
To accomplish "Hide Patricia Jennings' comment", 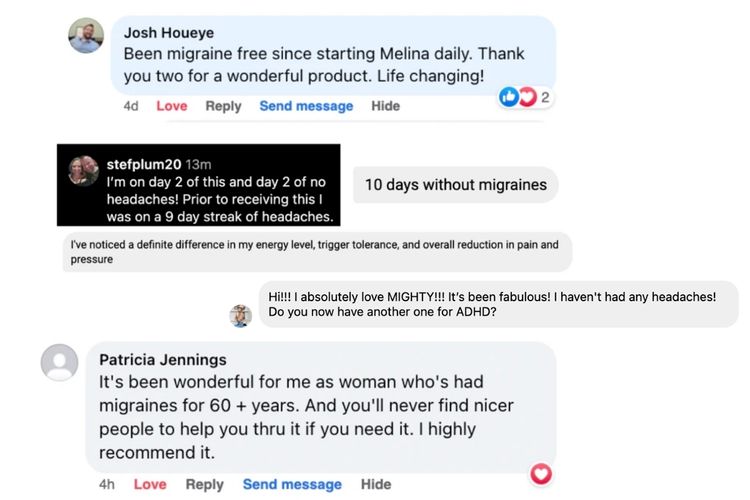I will pos(376,484).
